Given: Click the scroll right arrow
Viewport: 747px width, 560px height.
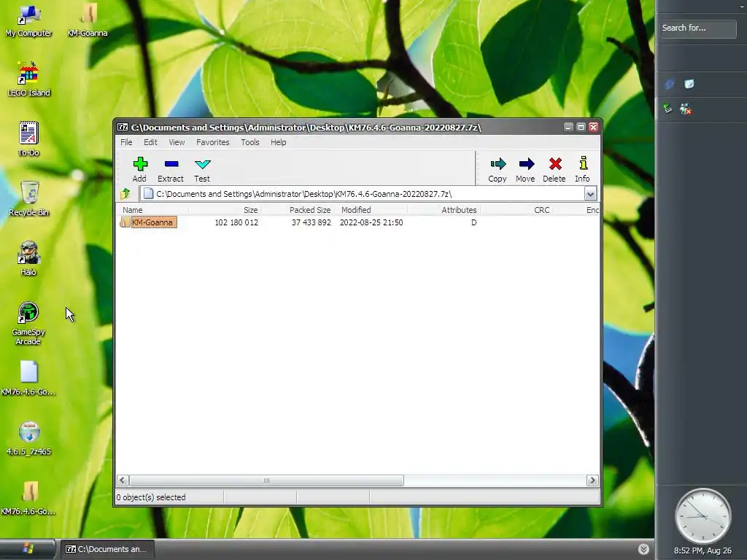Looking at the screenshot, I should coord(592,481).
